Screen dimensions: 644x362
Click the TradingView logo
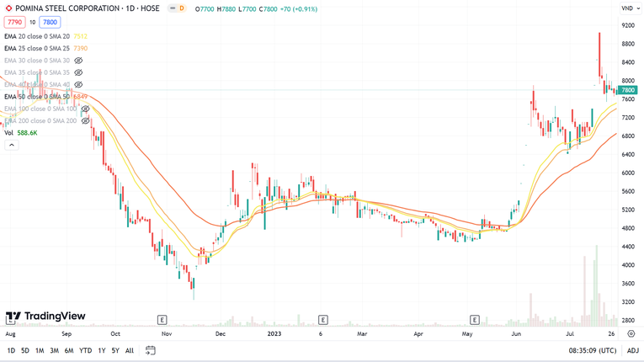45,317
